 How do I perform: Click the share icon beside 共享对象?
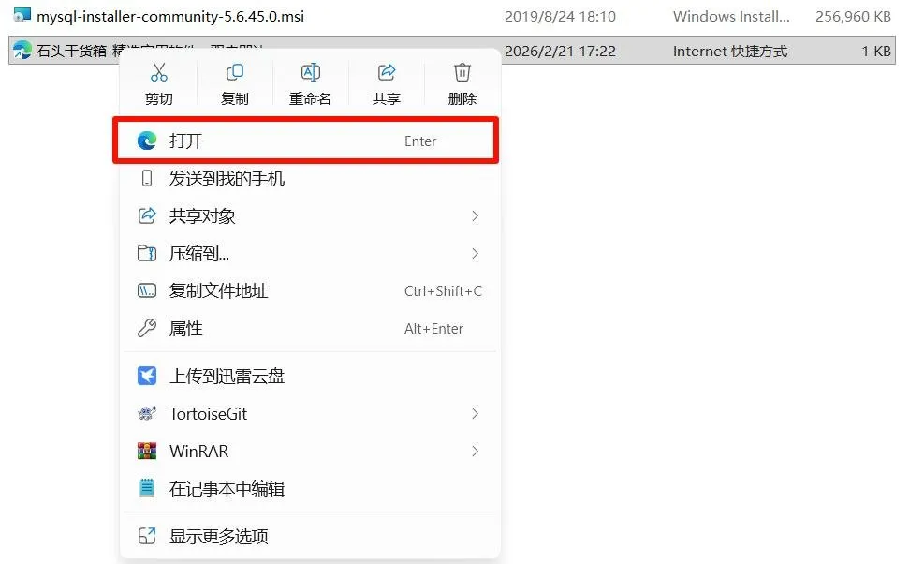click(147, 215)
